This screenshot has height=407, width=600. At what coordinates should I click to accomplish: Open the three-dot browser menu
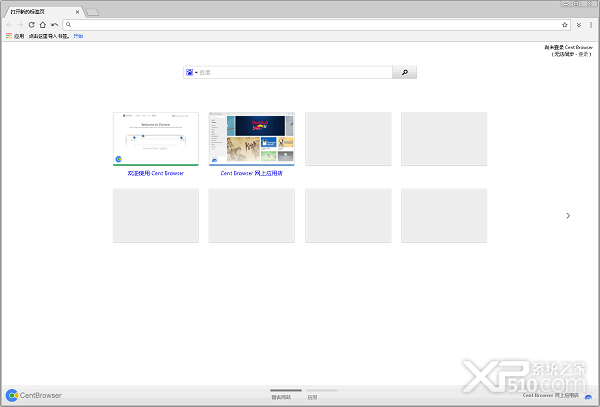click(591, 25)
